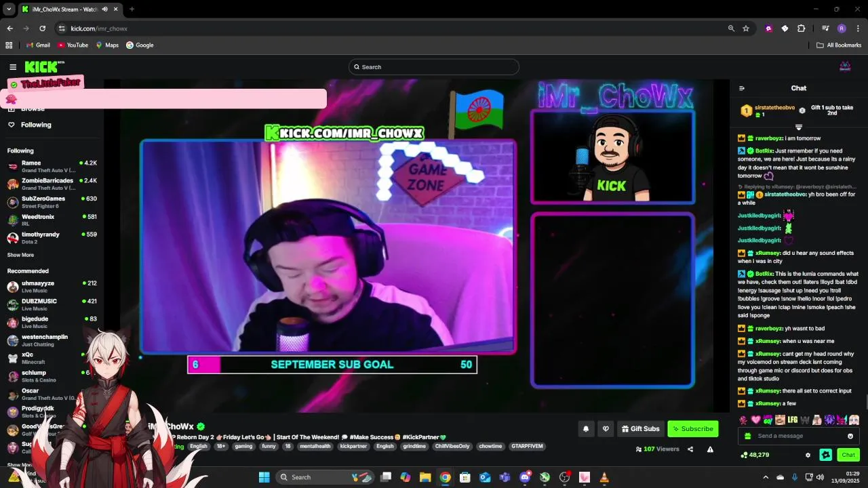868x488 pixels.
Task: Open bigedude recommended channel
Action: coord(52,322)
